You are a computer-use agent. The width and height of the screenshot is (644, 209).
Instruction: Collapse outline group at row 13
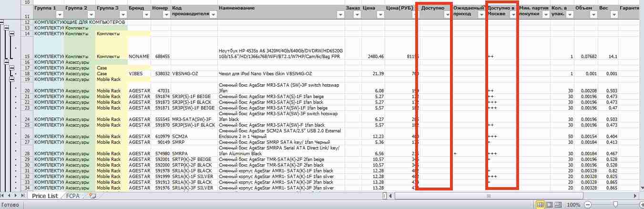pyautogui.click(x=7, y=28)
